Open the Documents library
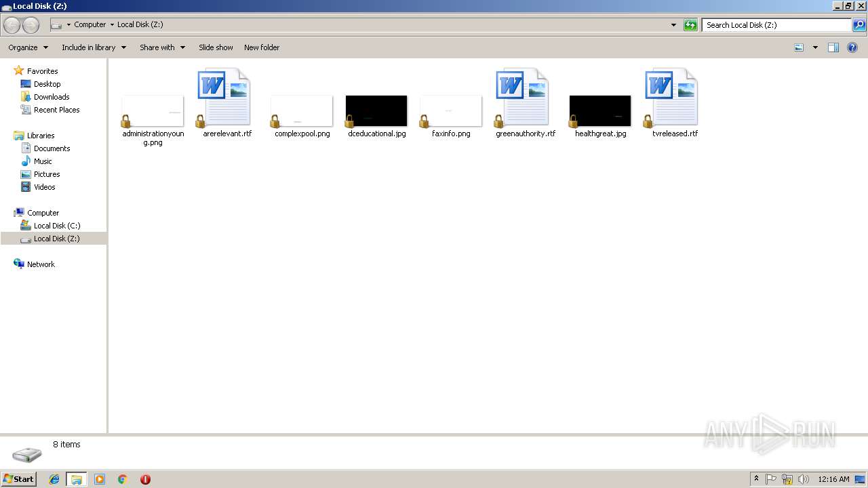The width and height of the screenshot is (868, 488). [52, 148]
